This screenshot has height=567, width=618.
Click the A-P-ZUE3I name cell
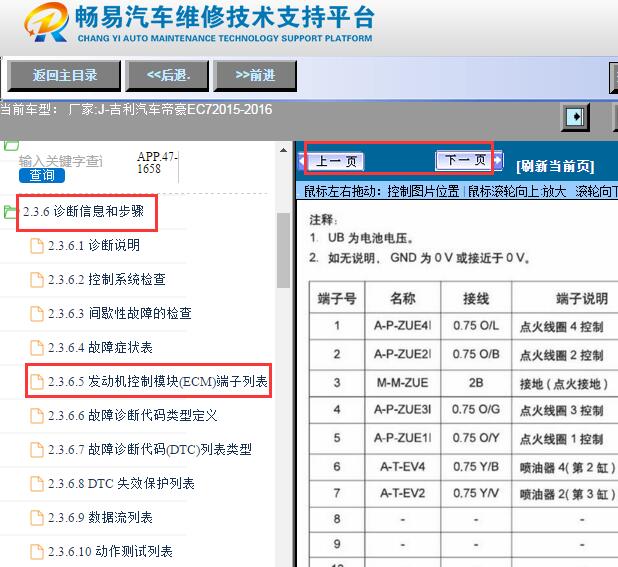coord(402,410)
